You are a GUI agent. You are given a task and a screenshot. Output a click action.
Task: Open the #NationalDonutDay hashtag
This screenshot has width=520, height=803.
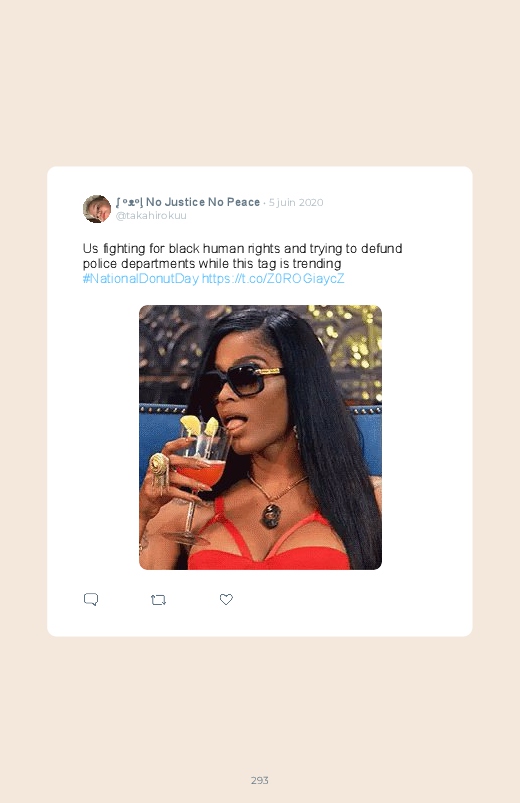tap(141, 279)
